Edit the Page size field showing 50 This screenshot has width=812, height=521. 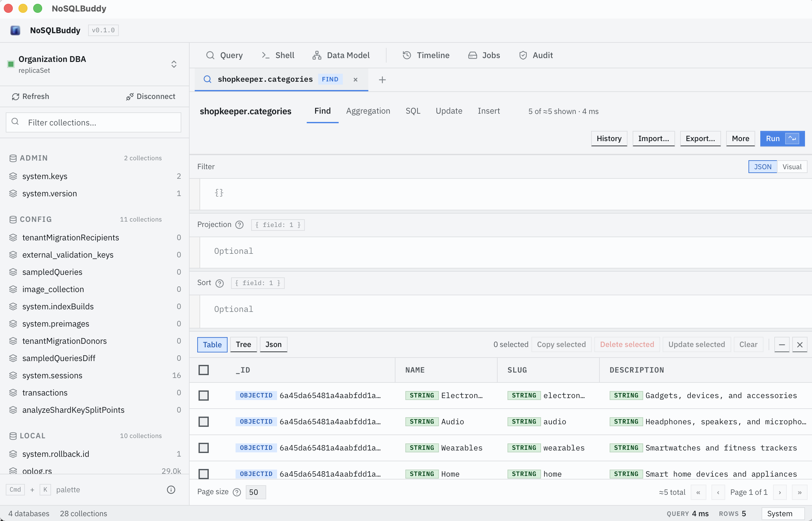tap(256, 492)
